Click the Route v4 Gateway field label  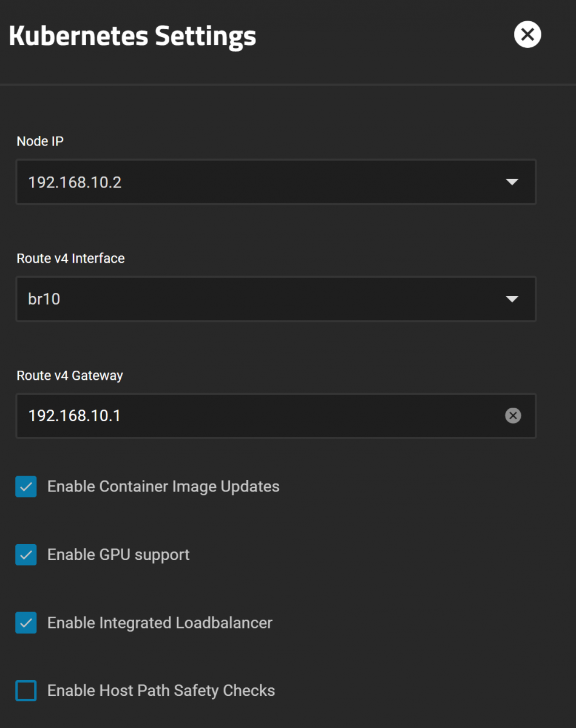click(x=70, y=376)
